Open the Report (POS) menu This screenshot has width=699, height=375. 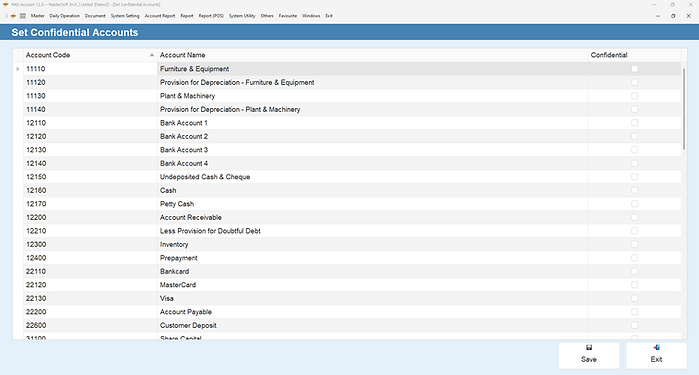211,16
